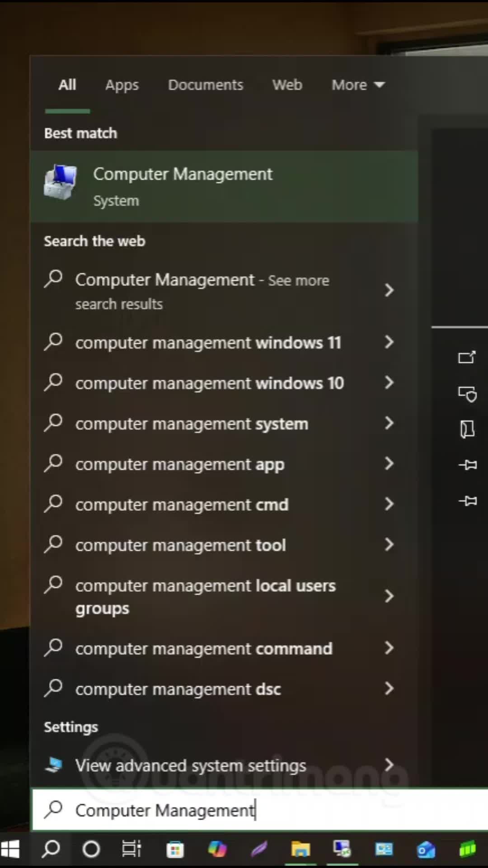Open the monitor-with-green-badge taskbar app
The image size is (488, 868).
click(342, 849)
